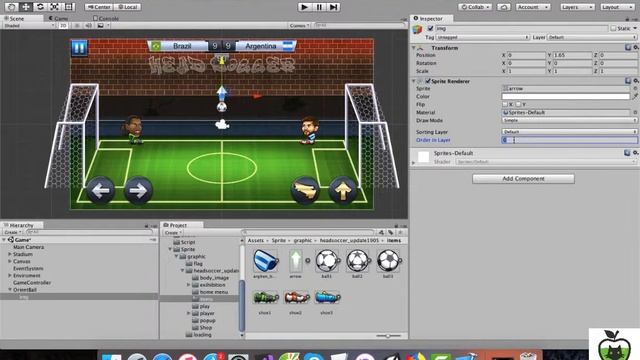Open Sprites-Default material gear settings
This screenshot has width=640, height=360.
coord(636,153)
